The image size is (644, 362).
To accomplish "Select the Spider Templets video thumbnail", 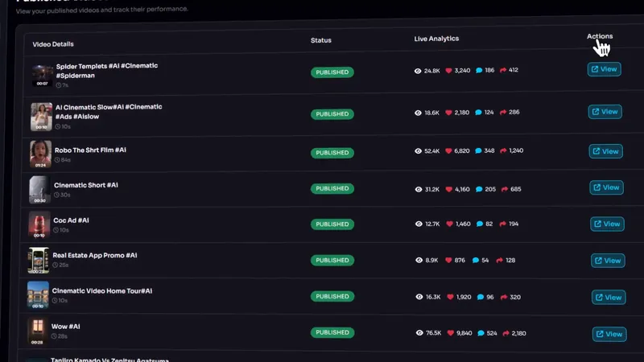I will pyautogui.click(x=43, y=76).
